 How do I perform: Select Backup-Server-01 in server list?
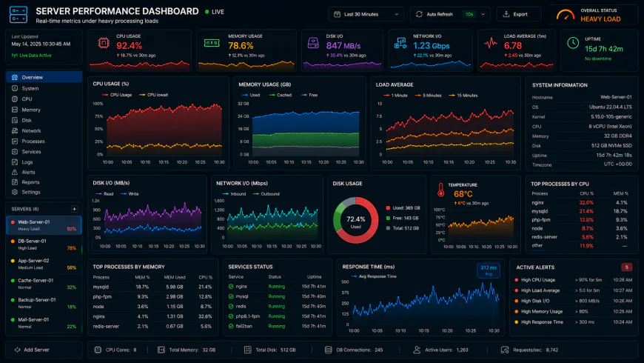[x=44, y=303]
